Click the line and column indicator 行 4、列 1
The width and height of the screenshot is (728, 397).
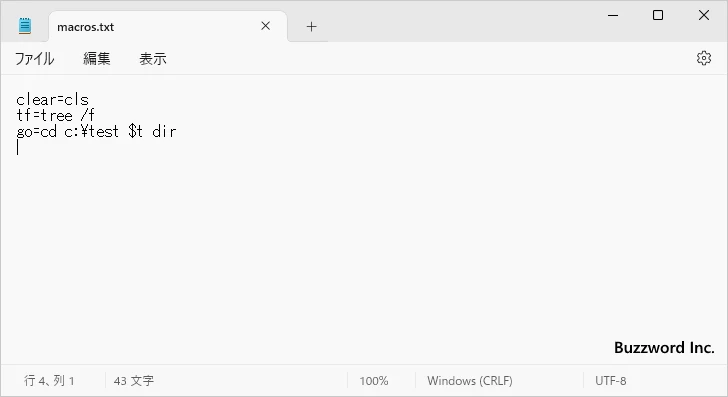point(49,381)
